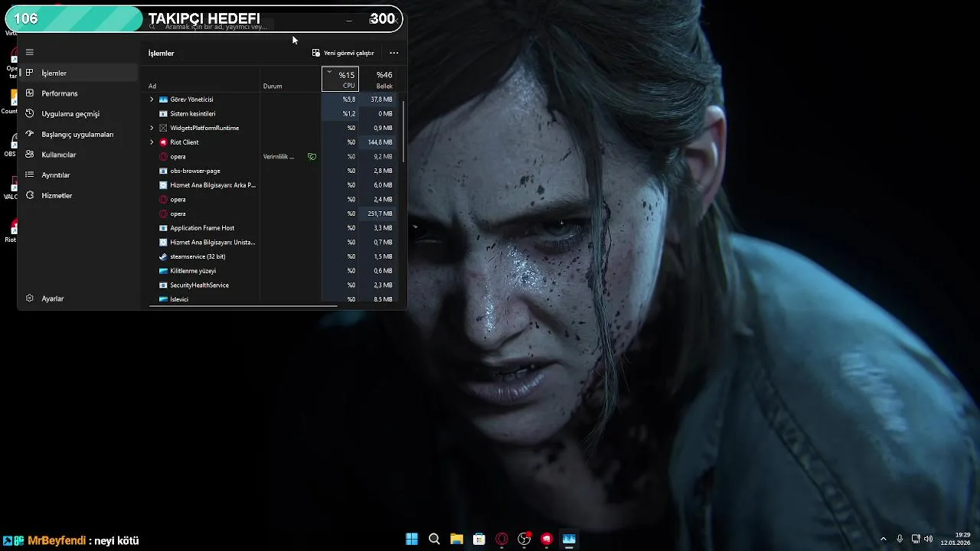This screenshot has height=551, width=980.
Task: Click the horizontal scrollbar under the process list
Action: click(x=243, y=306)
